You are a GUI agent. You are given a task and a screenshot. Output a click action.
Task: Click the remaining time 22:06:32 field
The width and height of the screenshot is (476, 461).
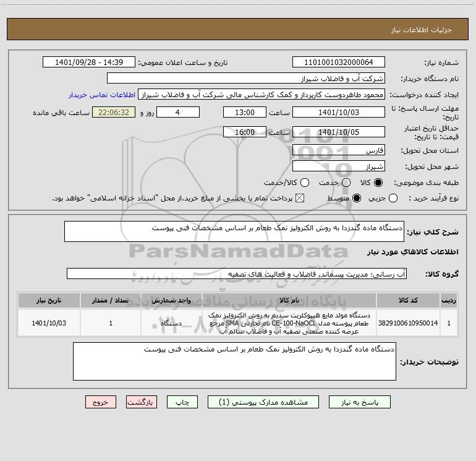pyautogui.click(x=114, y=112)
